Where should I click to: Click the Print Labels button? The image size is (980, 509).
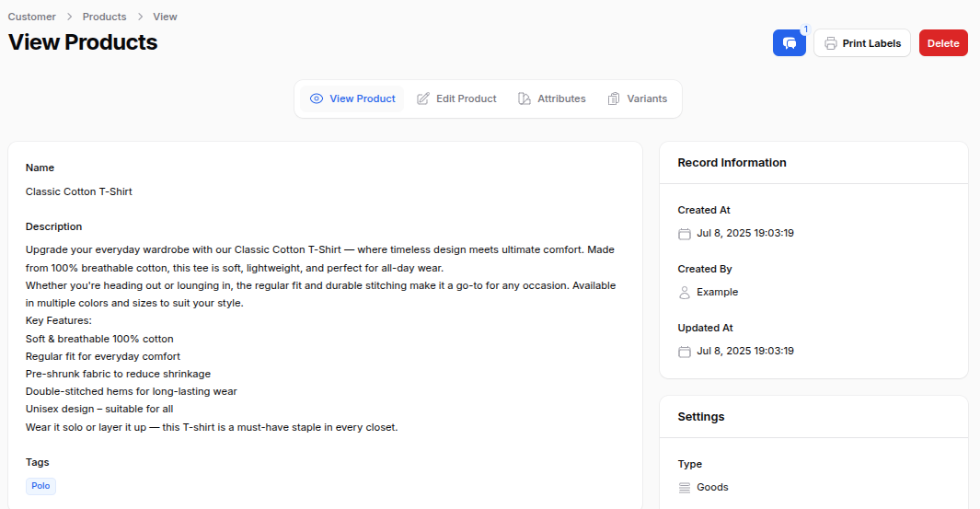pos(862,43)
